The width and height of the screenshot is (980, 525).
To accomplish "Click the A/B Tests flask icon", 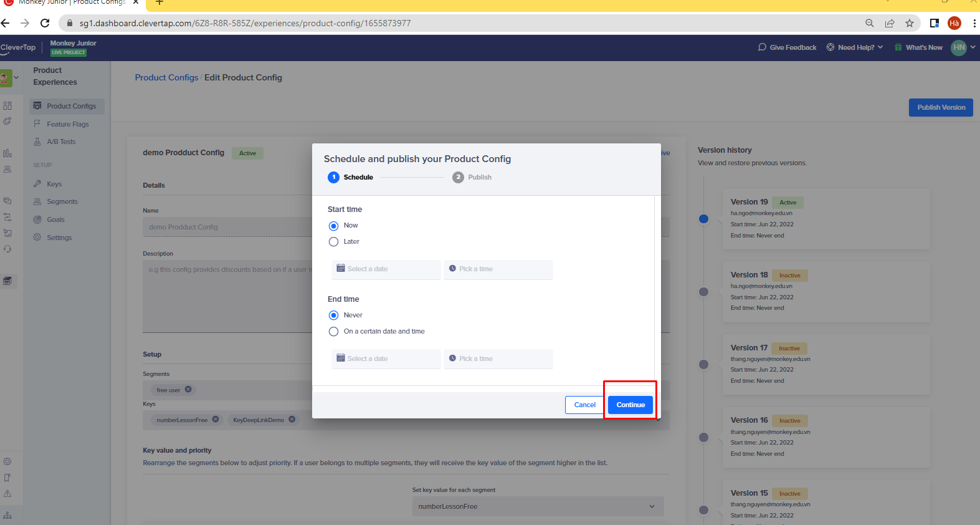I will click(x=37, y=142).
